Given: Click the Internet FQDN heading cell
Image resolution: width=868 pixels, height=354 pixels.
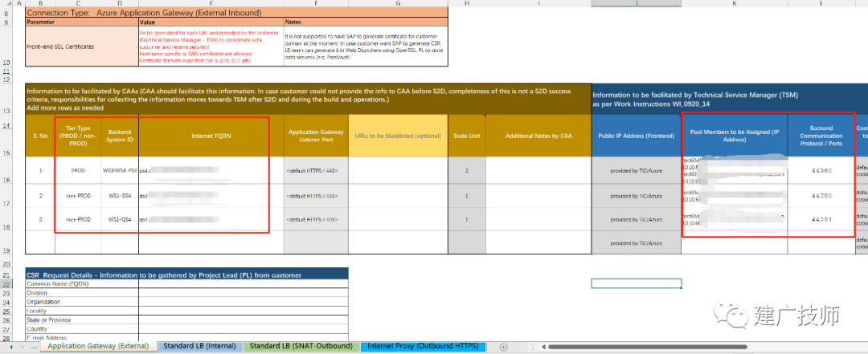Looking at the screenshot, I should 211,136.
